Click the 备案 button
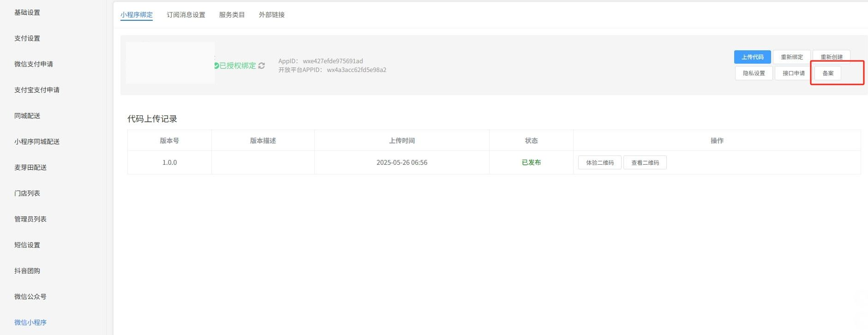This screenshot has width=868, height=335. click(828, 73)
